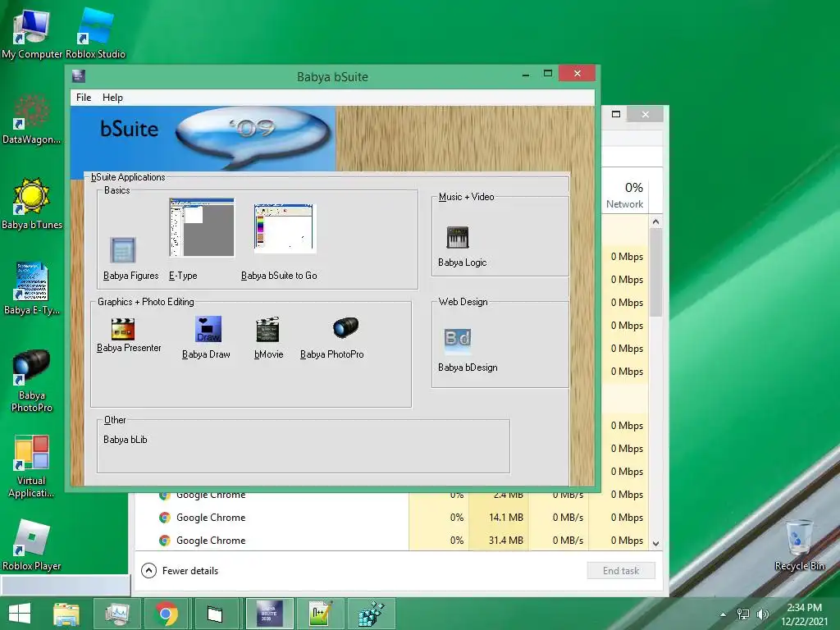The width and height of the screenshot is (840, 630).
Task: Click the Babya Logic label
Action: pyautogui.click(x=463, y=262)
